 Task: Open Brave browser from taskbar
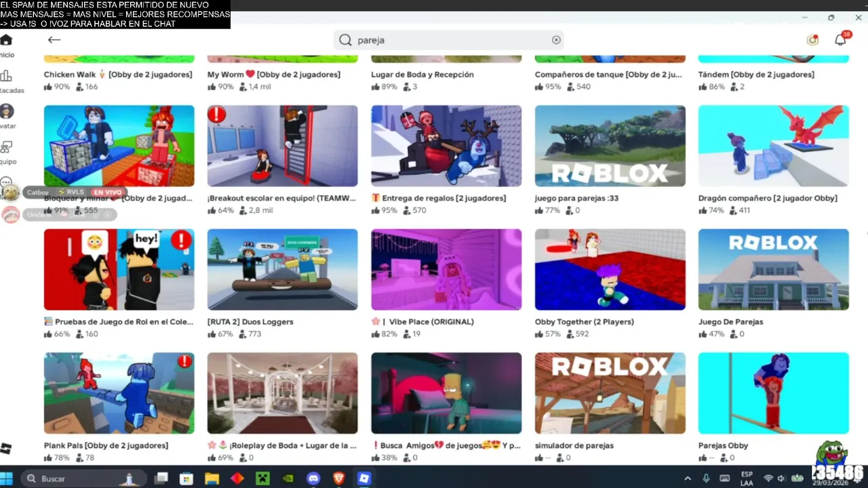(338, 479)
